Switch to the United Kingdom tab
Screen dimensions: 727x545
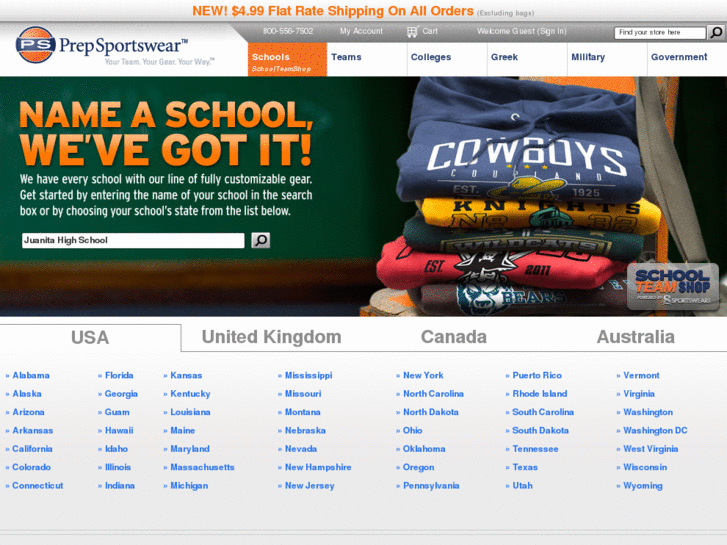[x=272, y=337]
